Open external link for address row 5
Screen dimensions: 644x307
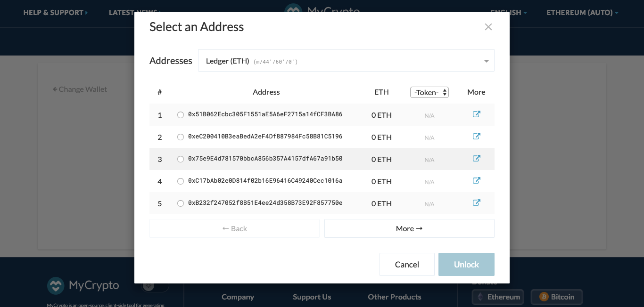476,203
